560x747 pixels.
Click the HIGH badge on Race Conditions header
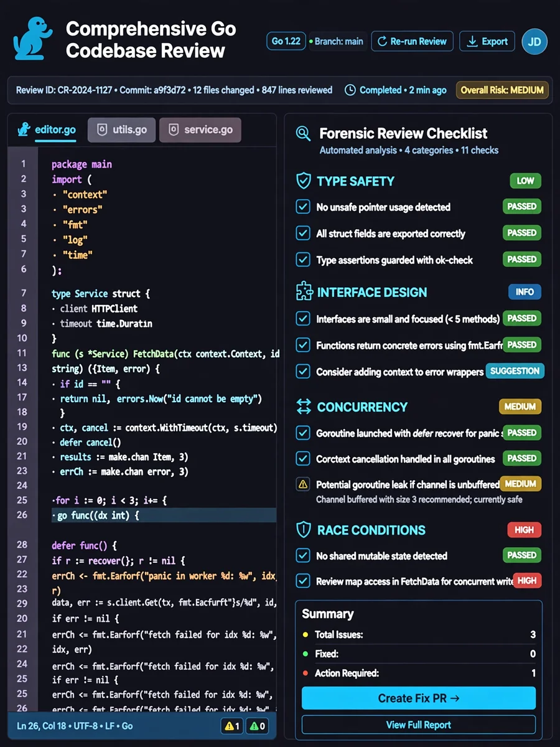tap(524, 530)
